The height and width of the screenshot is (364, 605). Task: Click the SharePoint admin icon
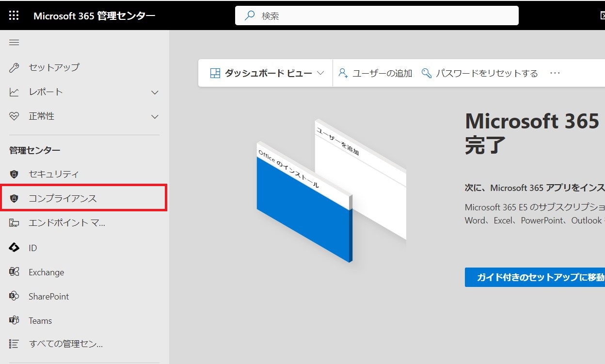coord(14,296)
